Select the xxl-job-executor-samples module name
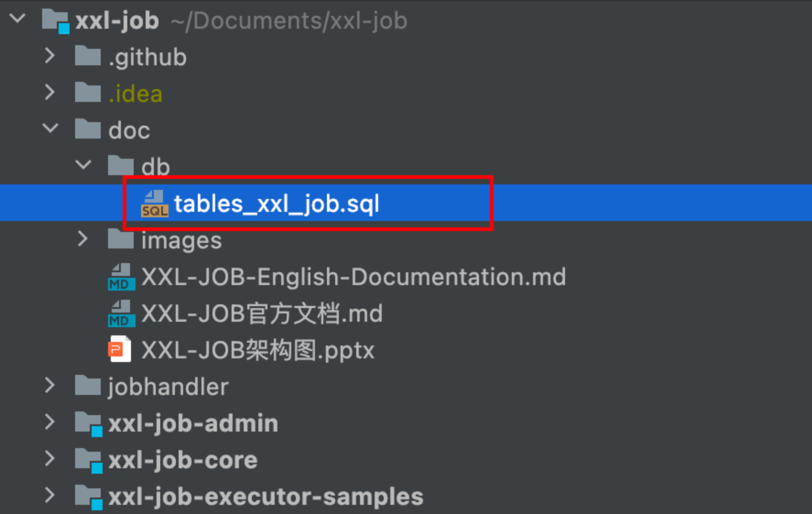Image resolution: width=812 pixels, height=514 pixels. [x=266, y=497]
